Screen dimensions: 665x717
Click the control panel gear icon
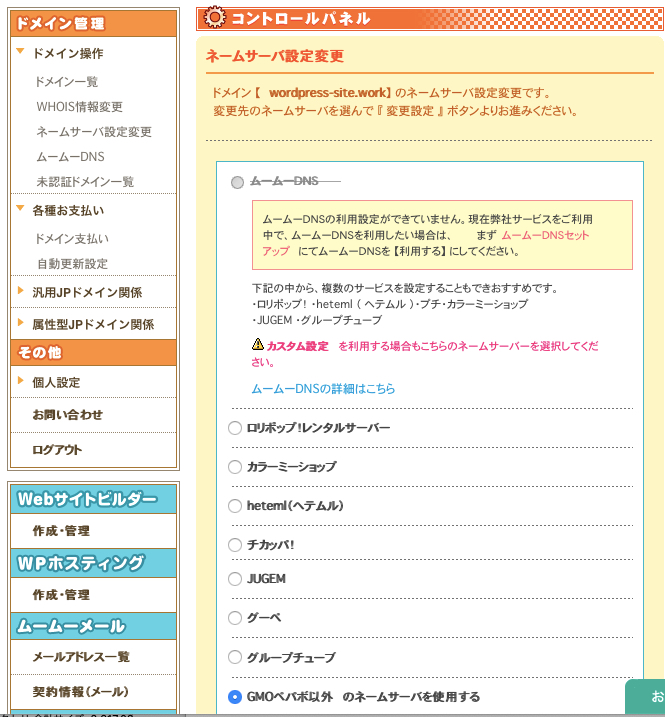pos(215,18)
